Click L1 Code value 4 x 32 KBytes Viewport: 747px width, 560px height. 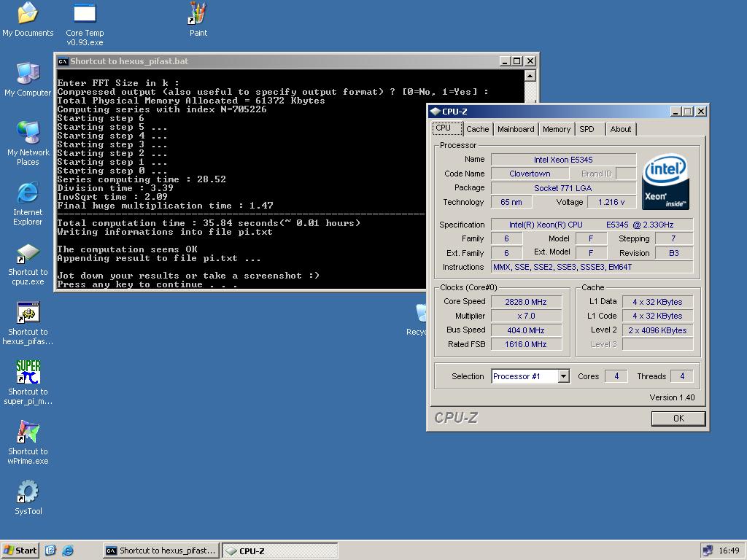(657, 316)
